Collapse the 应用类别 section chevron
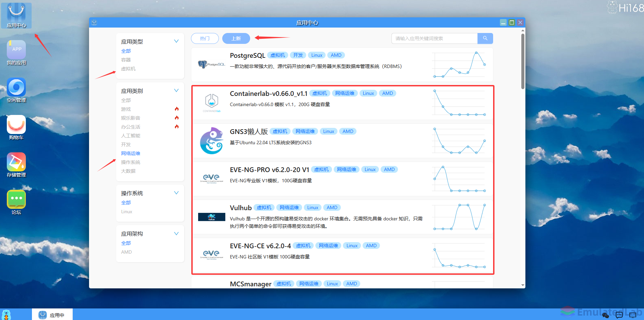This screenshot has height=320, width=644. [176, 90]
